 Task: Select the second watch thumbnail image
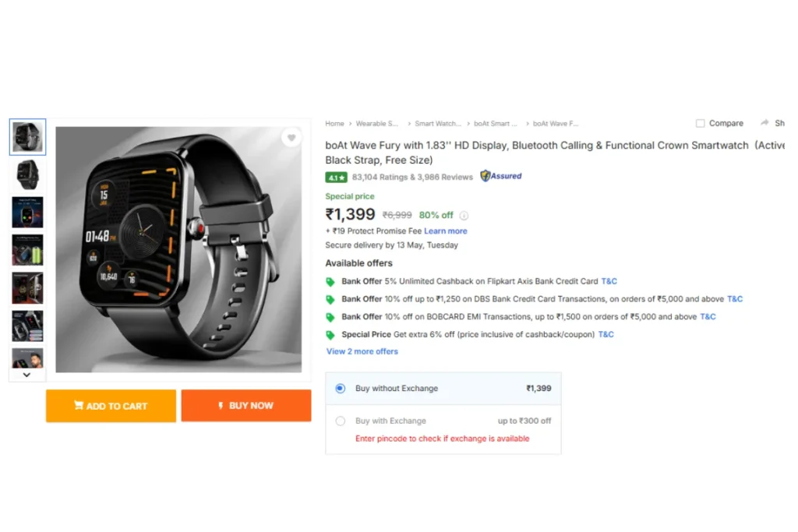pyautogui.click(x=27, y=174)
